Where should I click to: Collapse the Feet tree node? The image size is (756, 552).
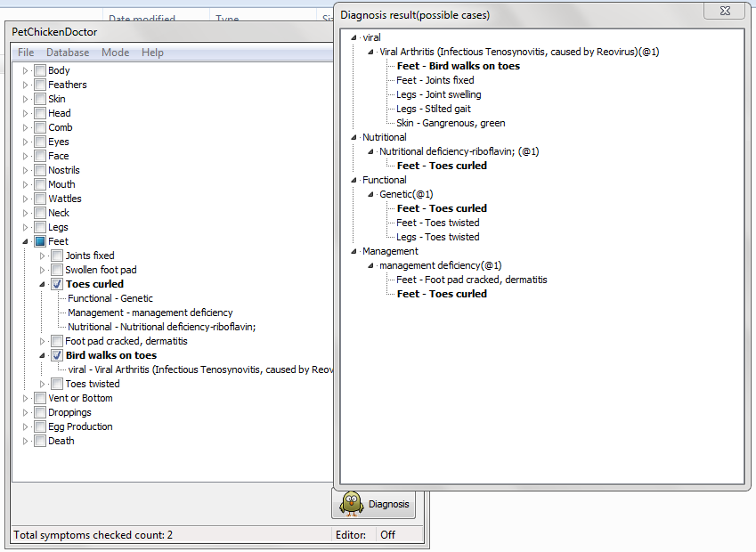(26, 241)
